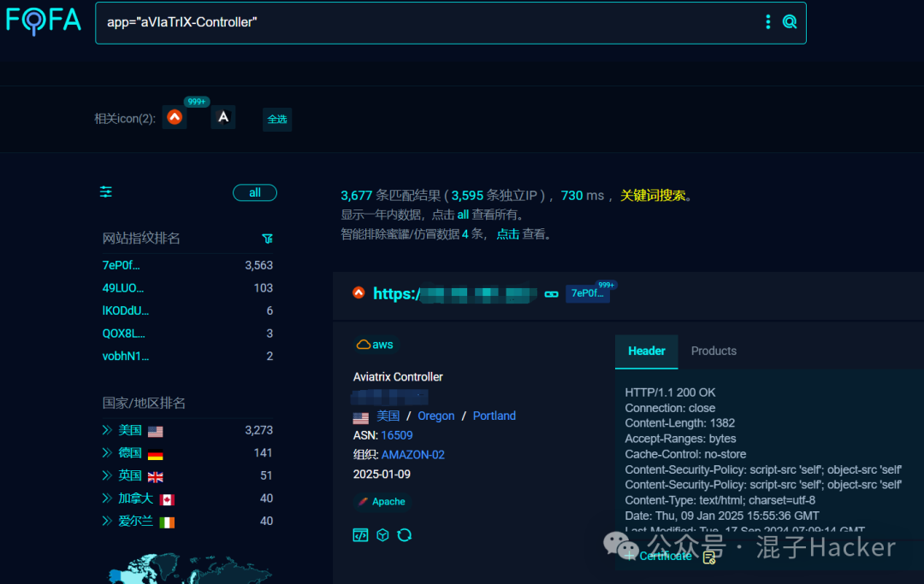Image resolution: width=924 pixels, height=584 pixels.
Task: Open the blurred https result link
Action: point(455,293)
